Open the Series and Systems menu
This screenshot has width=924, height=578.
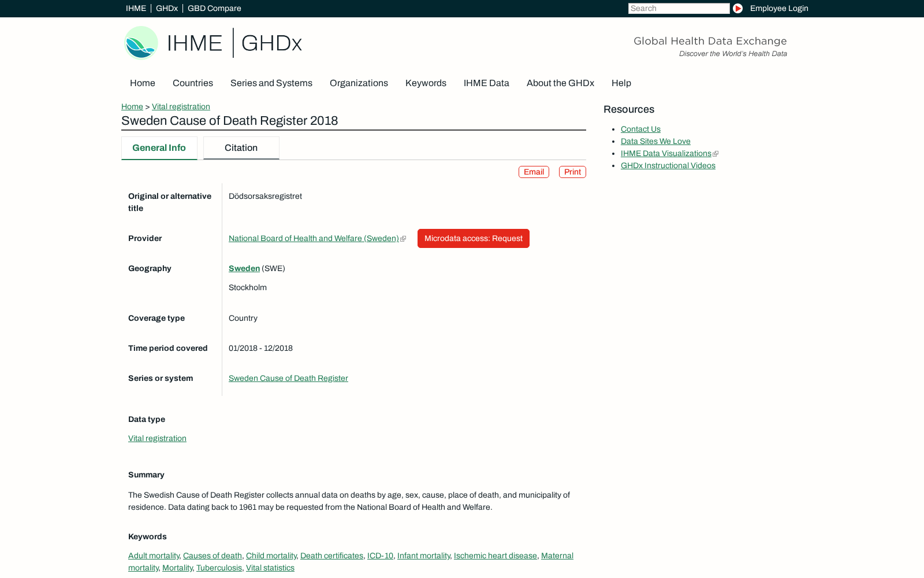click(271, 83)
